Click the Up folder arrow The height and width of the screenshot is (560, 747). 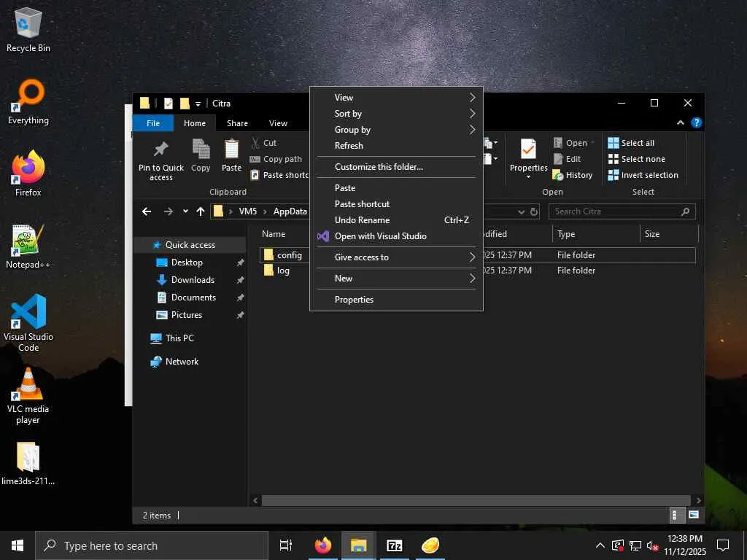pos(201,211)
